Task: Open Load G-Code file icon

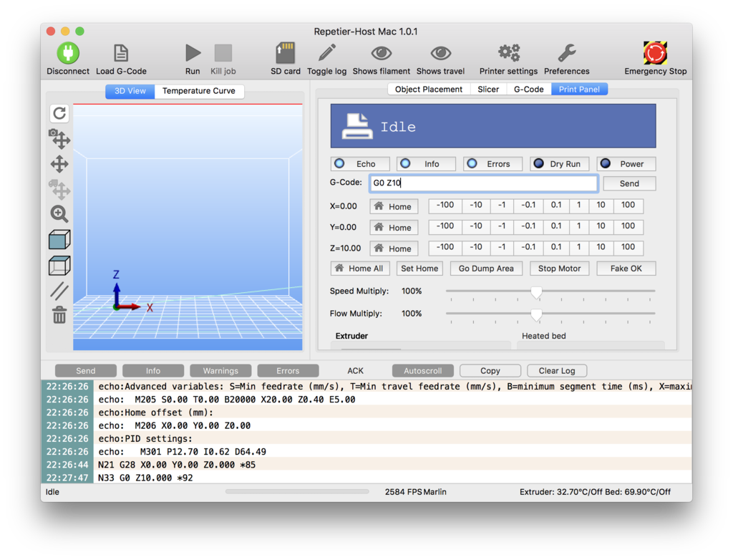Action: point(121,53)
